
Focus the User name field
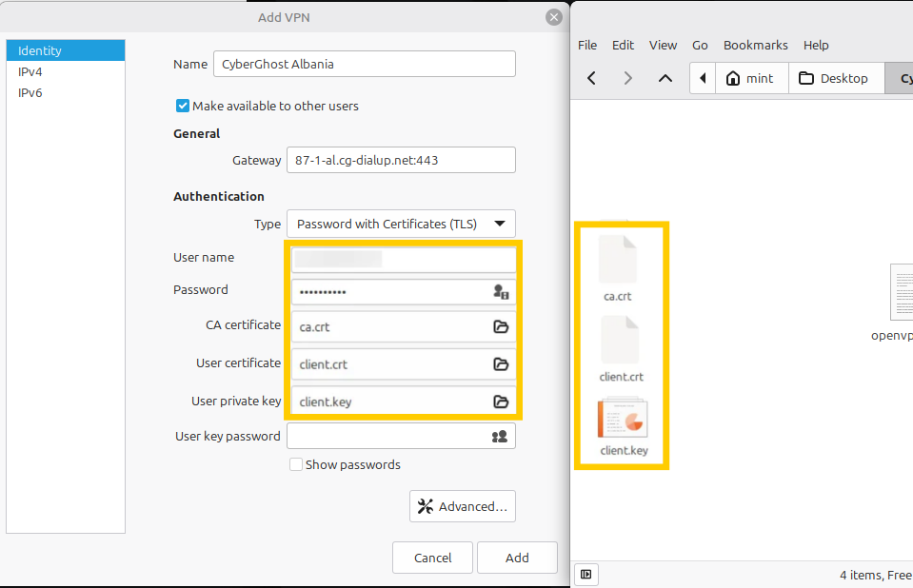(404, 259)
